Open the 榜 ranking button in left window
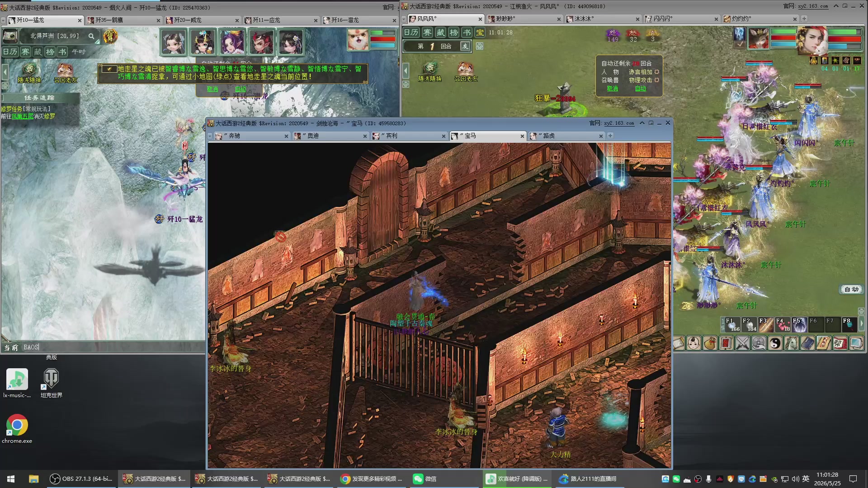Screen dimensions: 868x488 (50, 52)
